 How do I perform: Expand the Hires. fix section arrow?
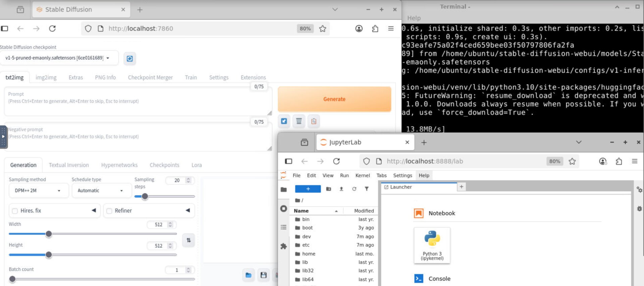[x=94, y=210]
